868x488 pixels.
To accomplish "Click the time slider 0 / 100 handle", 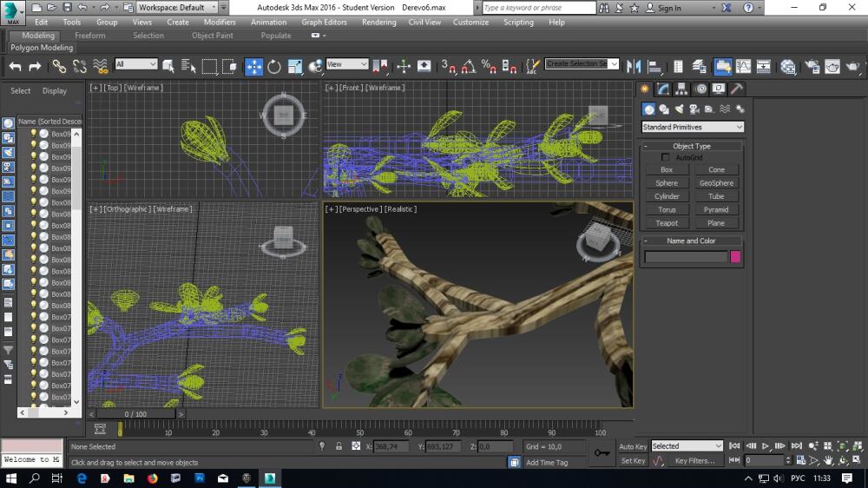I will 135,414.
